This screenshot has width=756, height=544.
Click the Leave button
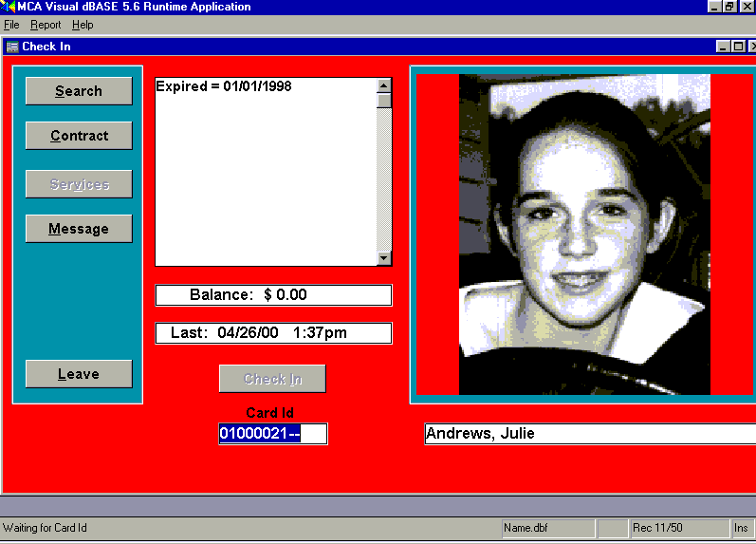79,374
